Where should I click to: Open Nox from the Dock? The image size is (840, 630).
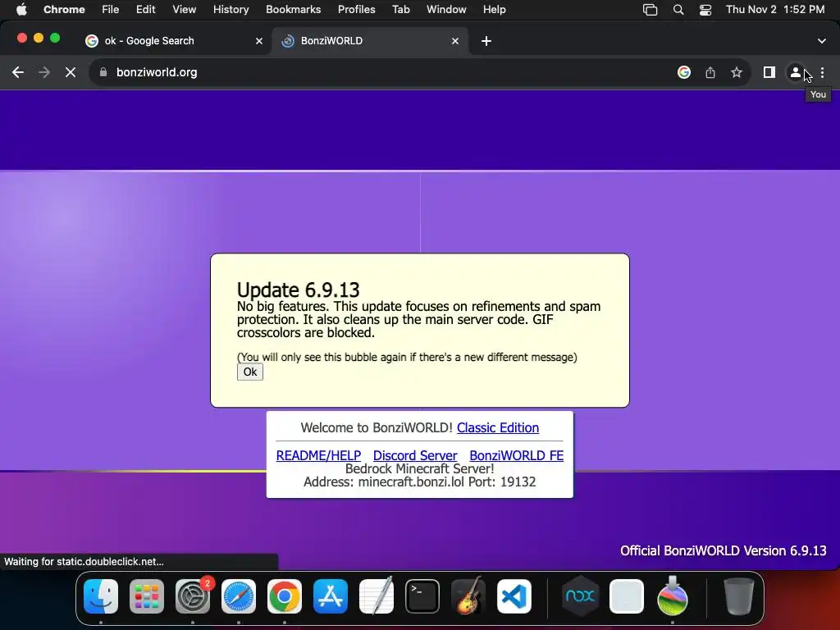[x=580, y=596]
